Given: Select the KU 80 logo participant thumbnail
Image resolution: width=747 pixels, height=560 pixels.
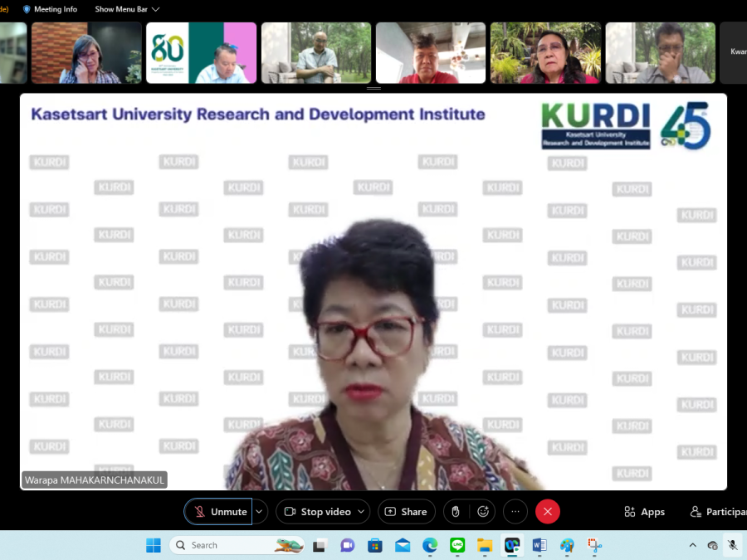Looking at the screenshot, I should coord(201,53).
